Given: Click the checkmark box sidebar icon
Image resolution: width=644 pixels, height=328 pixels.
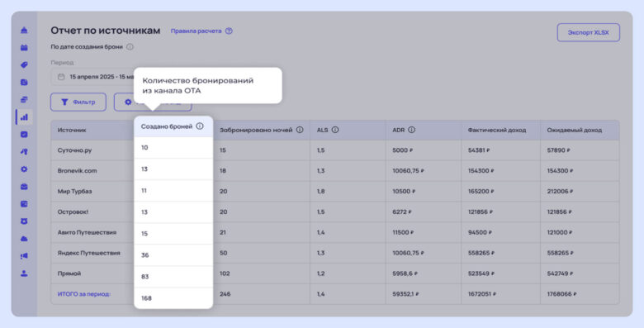Looking at the screenshot, I should 24,135.
